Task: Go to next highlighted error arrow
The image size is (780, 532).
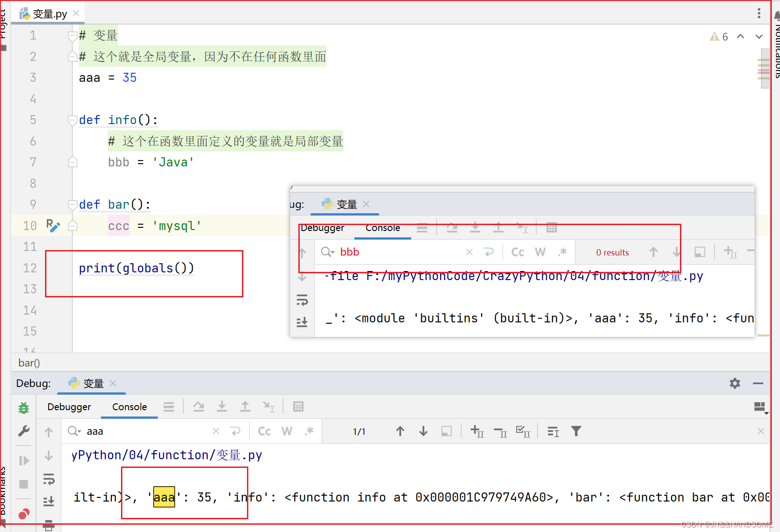Action: click(759, 36)
